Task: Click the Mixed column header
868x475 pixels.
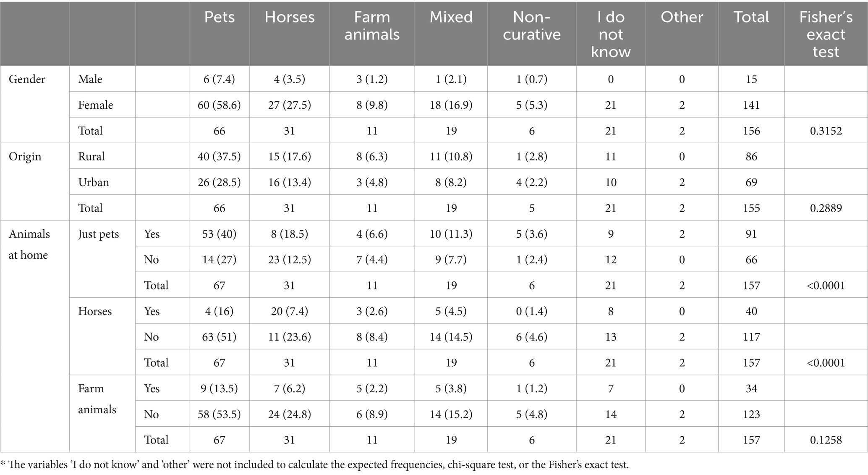Action: point(451,17)
